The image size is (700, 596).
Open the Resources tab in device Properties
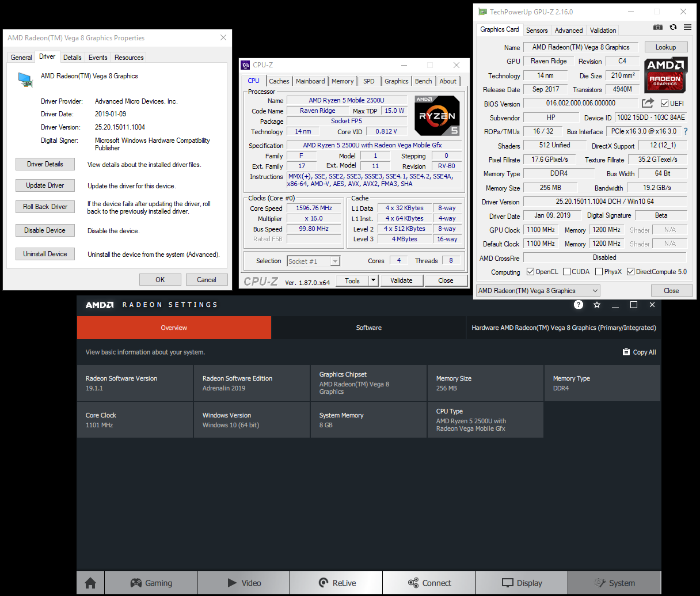pos(129,58)
